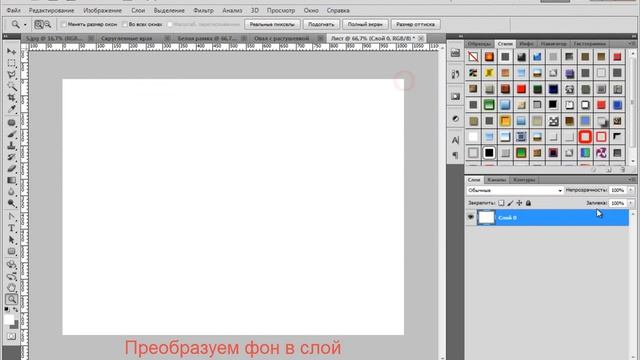Select the Path Selection tool
Screen dimensions: 640x360
[x=11, y=240]
